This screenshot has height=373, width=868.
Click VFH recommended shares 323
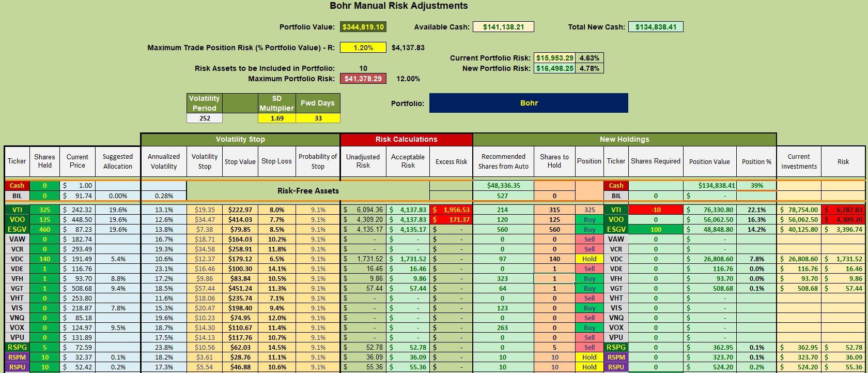click(x=503, y=279)
